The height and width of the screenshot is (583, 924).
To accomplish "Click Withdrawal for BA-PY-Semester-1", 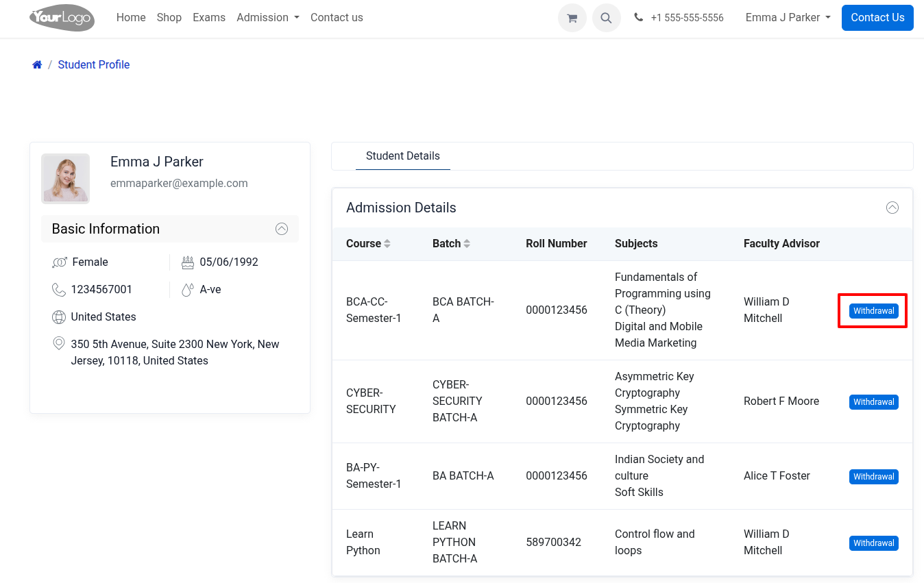I will point(874,477).
